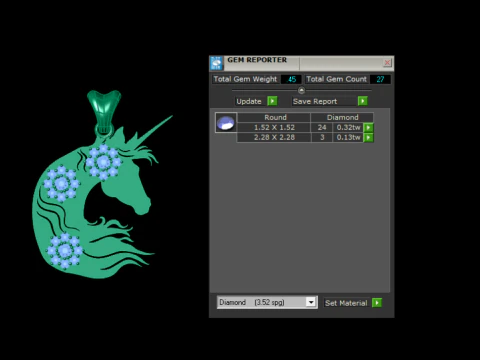
Task: Click the Round column header
Action: point(274,117)
